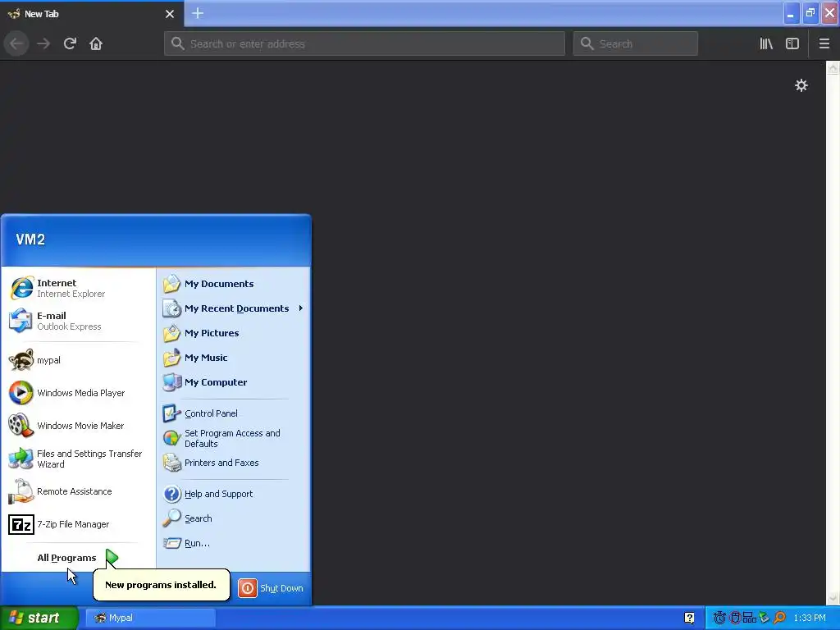The height and width of the screenshot is (630, 840).
Task: Click the Search box field
Action: click(x=636, y=43)
